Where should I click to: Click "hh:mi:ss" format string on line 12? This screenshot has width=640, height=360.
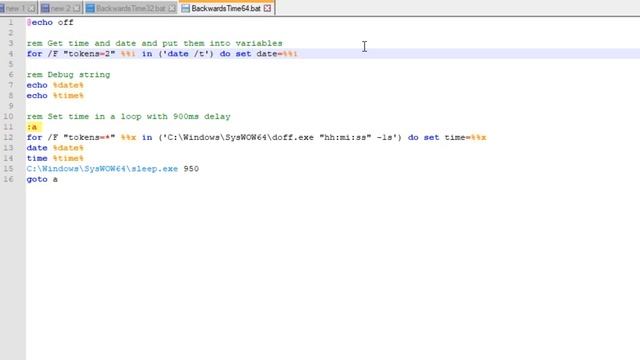point(345,138)
